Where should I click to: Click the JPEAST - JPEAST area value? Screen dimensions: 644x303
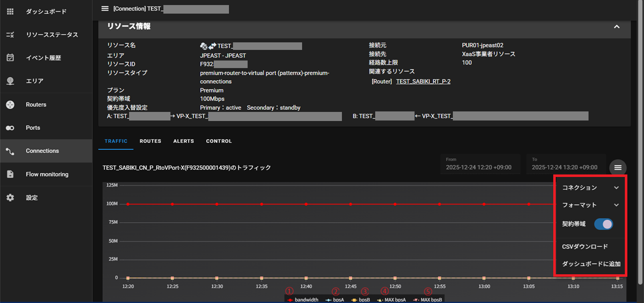click(x=223, y=55)
